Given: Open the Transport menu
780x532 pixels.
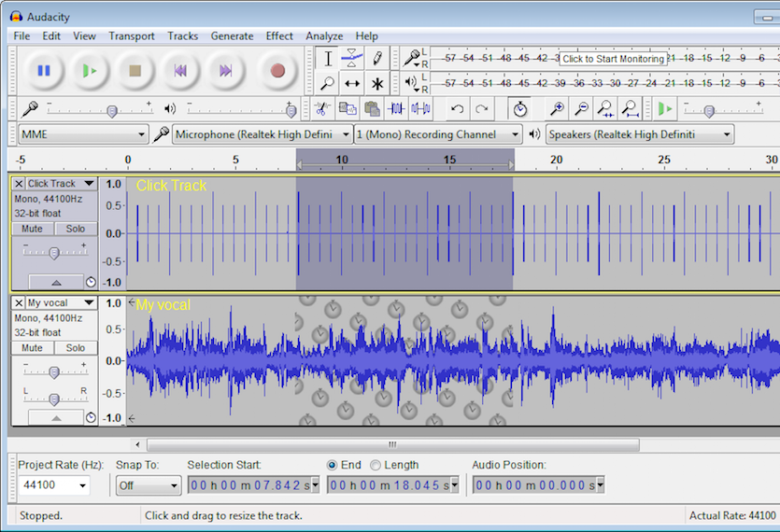Looking at the screenshot, I should (132, 35).
